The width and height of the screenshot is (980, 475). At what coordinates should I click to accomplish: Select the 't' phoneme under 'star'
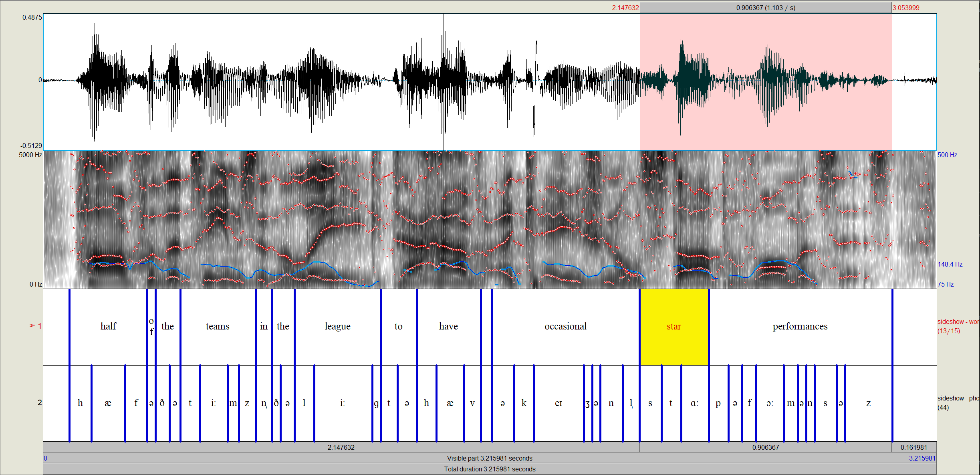tap(671, 403)
